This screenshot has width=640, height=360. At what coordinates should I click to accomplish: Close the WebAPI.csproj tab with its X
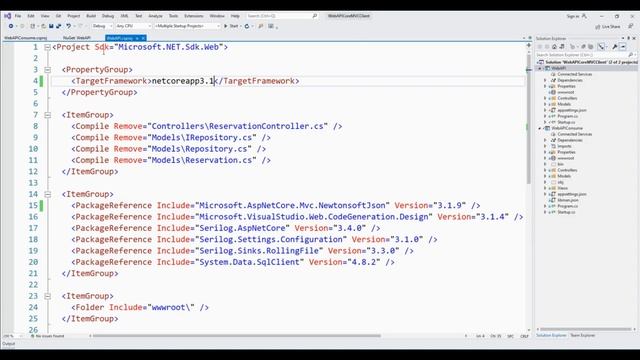click(x=143, y=38)
